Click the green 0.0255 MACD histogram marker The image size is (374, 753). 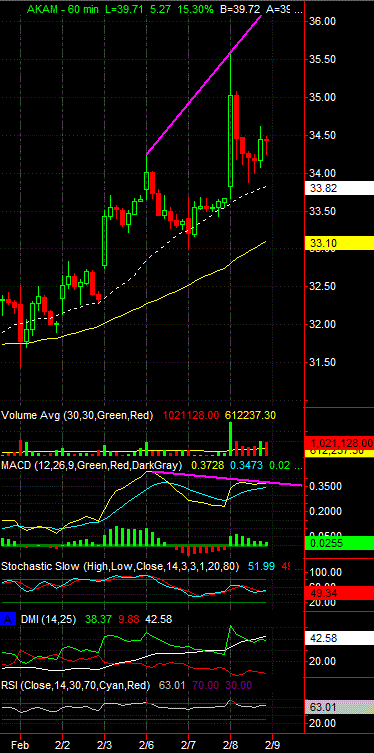click(x=339, y=543)
